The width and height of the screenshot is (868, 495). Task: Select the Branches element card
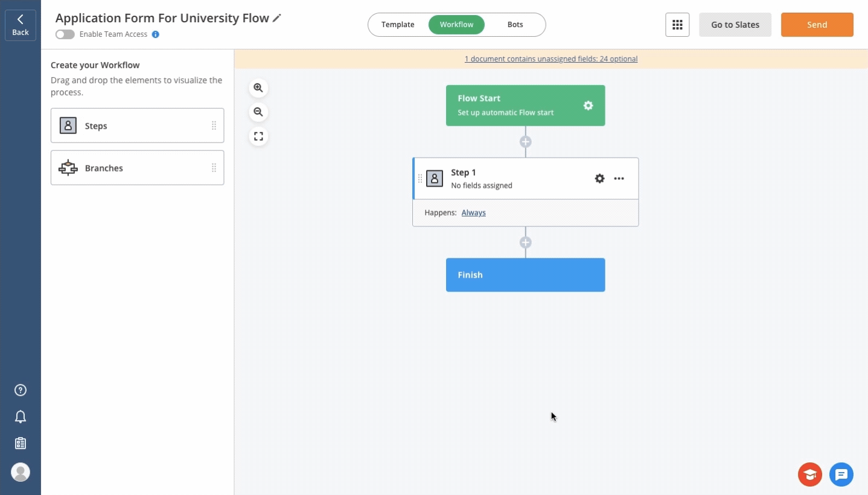click(137, 168)
